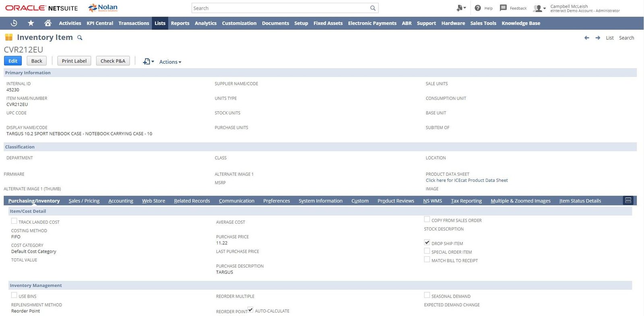This screenshot has height=316, width=644.
Task: Open the Shortcuts star icon
Action: click(x=31, y=23)
